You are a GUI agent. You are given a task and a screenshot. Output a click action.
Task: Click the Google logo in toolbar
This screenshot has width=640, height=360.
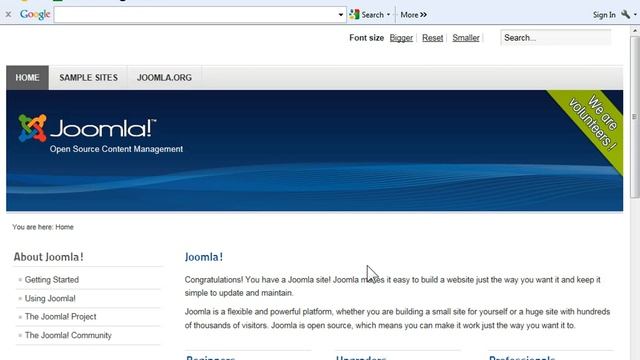pos(35,15)
